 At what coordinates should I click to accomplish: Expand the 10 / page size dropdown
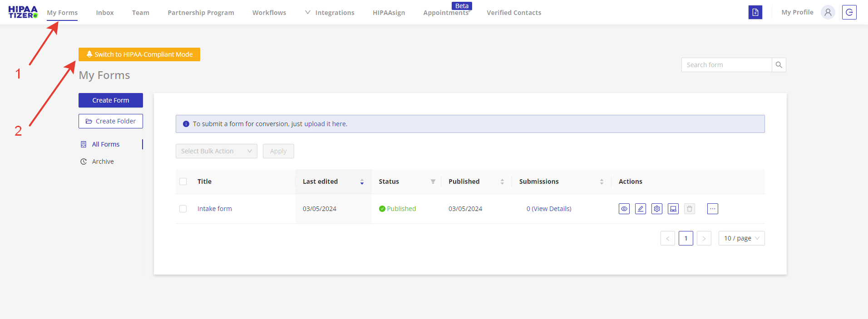[741, 238]
